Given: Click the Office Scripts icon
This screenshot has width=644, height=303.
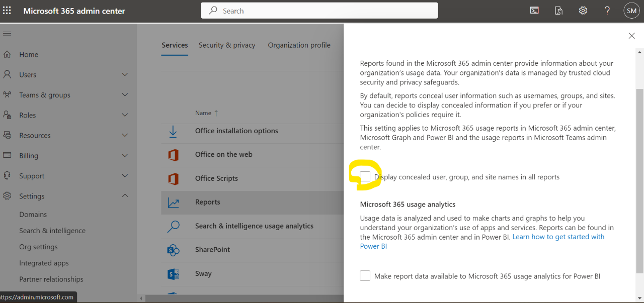Looking at the screenshot, I should click(x=173, y=178).
